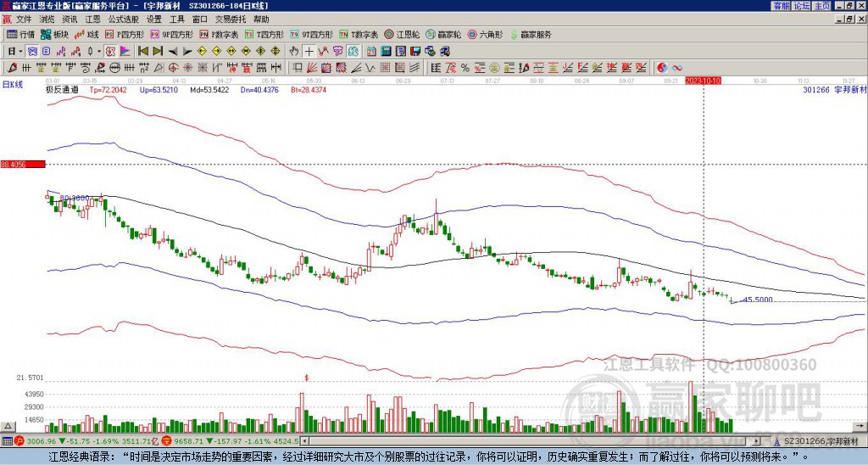Select the percent sign tool icon
Image resolution: width=868 pixels, height=465 pixels.
[465, 68]
